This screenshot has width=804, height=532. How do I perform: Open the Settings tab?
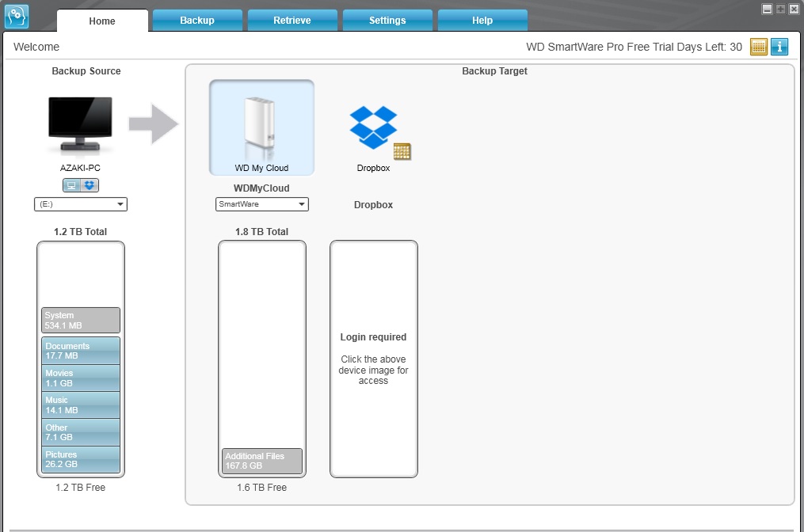click(387, 21)
